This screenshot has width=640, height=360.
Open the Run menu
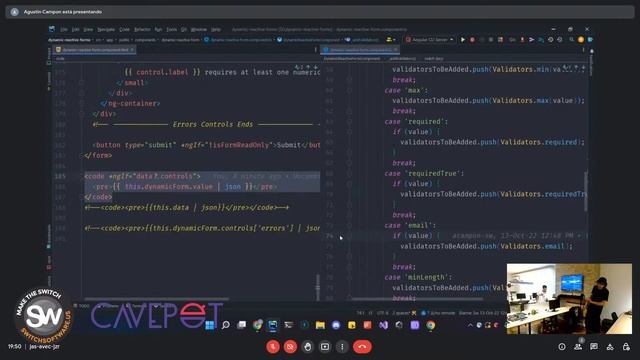click(158, 29)
